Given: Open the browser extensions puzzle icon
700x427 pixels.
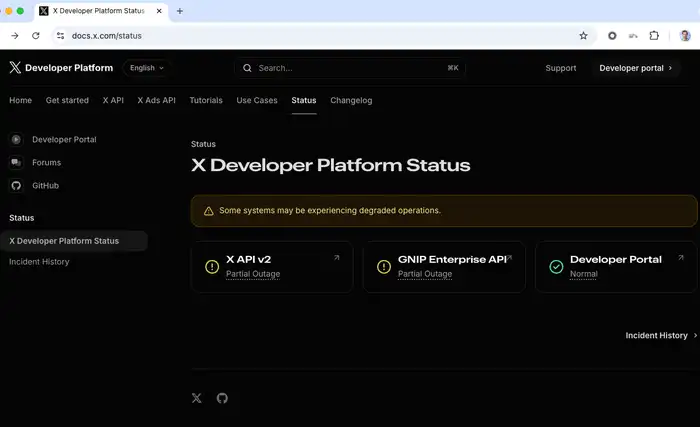Looking at the screenshot, I should tap(654, 36).
